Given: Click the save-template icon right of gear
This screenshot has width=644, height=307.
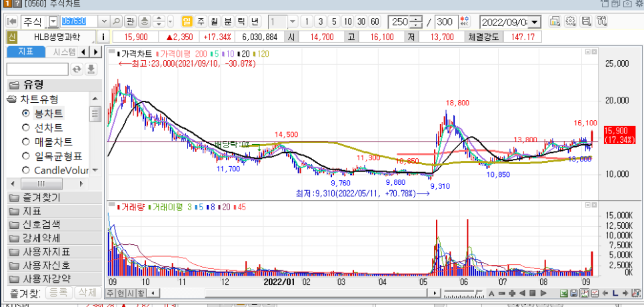Looking at the screenshot, I should (587, 21).
